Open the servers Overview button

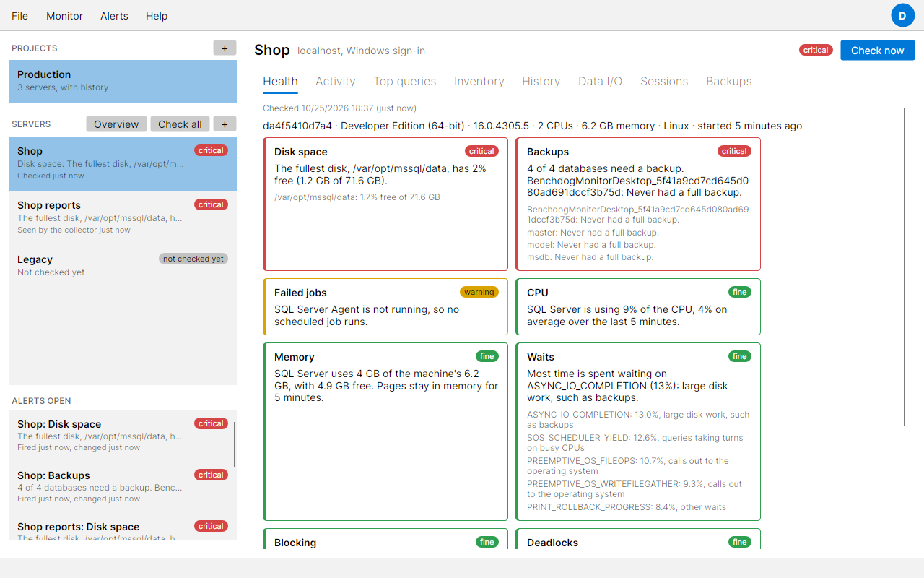(x=116, y=124)
